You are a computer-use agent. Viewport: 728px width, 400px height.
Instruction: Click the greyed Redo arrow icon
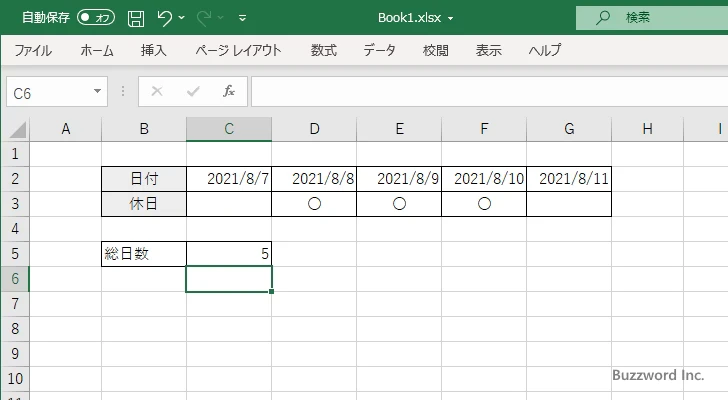point(204,18)
